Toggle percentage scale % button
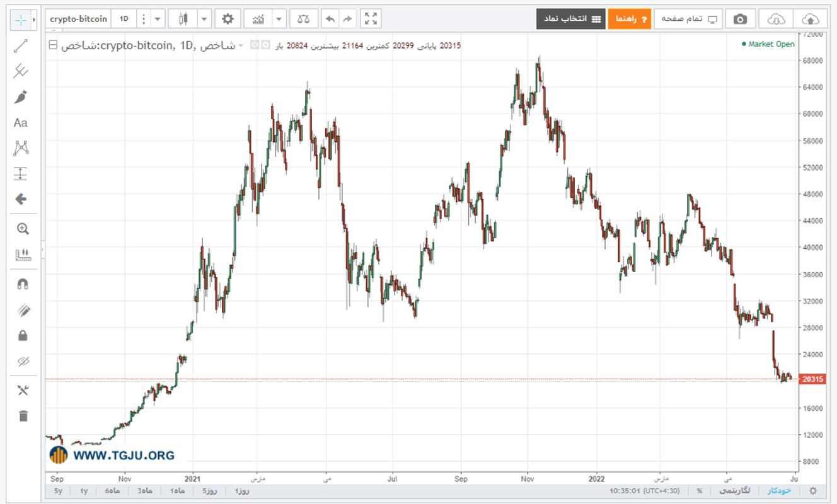The height and width of the screenshot is (504, 837). tap(700, 491)
